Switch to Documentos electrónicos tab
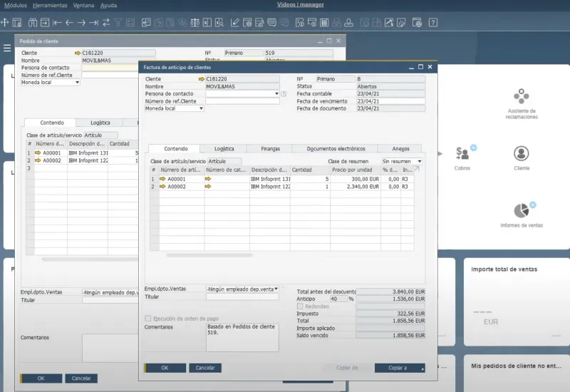Viewport: 570px width, 392px height. point(336,148)
